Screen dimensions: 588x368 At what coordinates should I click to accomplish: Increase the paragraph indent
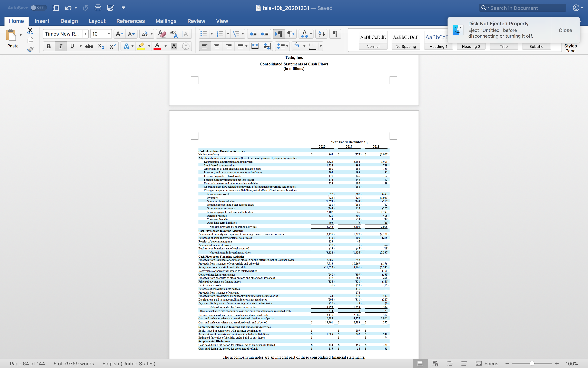click(265, 34)
